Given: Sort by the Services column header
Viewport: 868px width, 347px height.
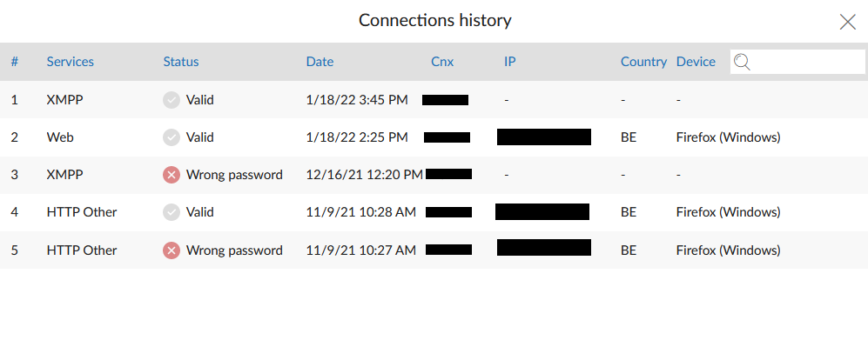Looking at the screenshot, I should (x=71, y=62).
